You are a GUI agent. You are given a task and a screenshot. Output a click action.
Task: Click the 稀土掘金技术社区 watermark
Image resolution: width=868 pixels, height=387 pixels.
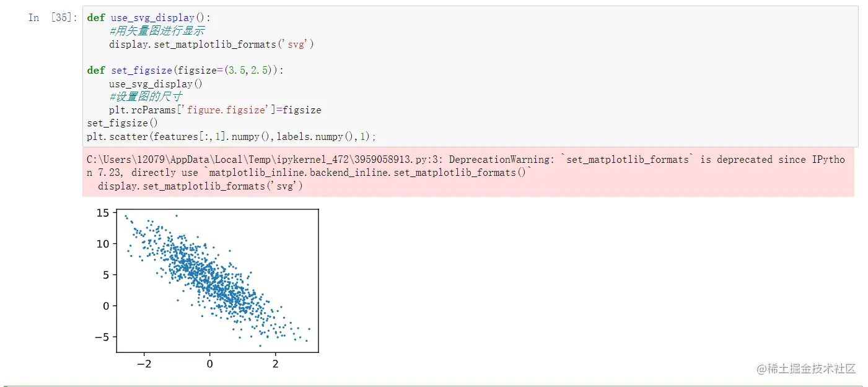pyautogui.click(x=805, y=369)
